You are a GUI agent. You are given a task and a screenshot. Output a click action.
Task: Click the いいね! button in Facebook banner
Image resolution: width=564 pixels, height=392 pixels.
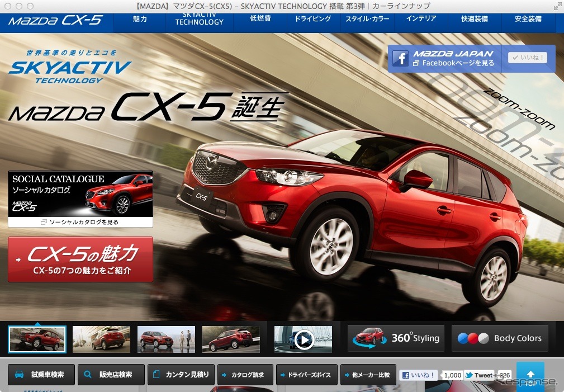coord(527,58)
